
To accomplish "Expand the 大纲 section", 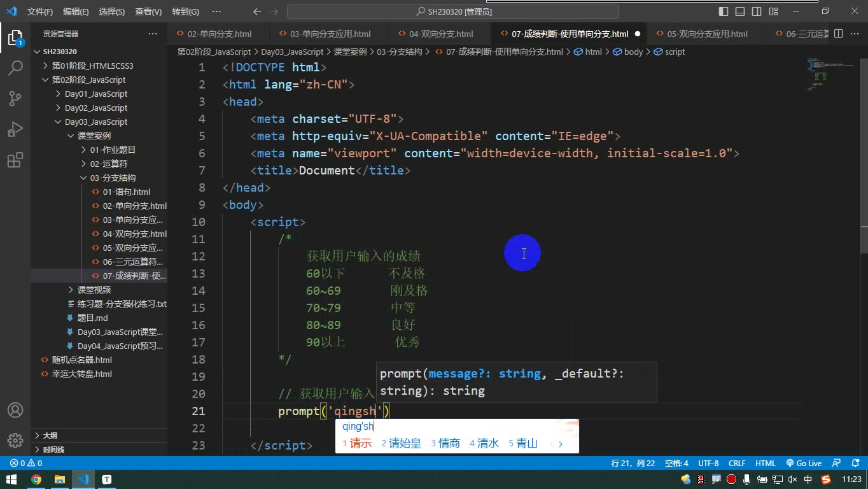I will tap(50, 436).
